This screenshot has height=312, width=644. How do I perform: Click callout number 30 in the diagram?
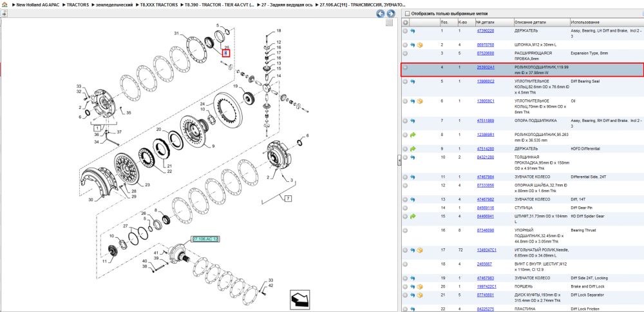[x=91, y=200]
